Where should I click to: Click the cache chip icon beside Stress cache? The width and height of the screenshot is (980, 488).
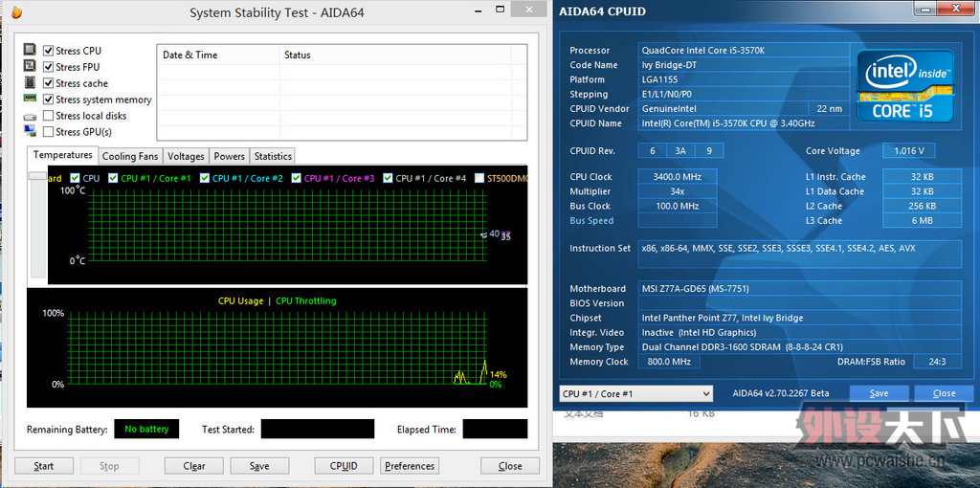coord(30,82)
